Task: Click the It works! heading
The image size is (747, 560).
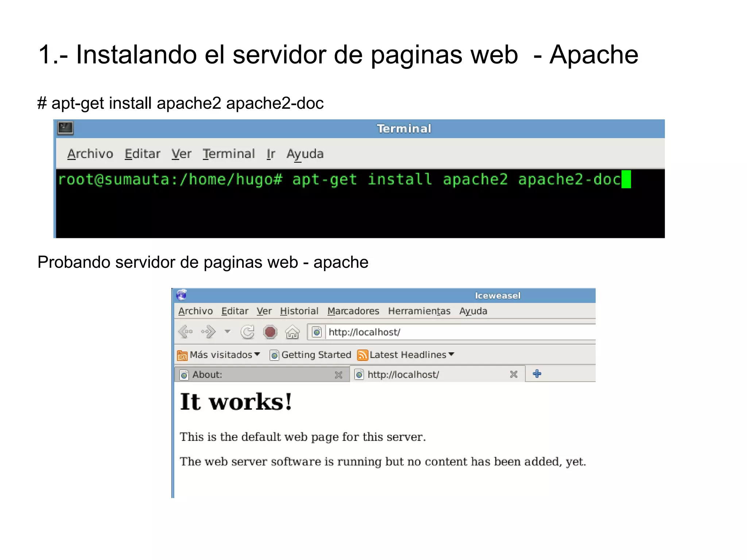Action: coord(236,402)
